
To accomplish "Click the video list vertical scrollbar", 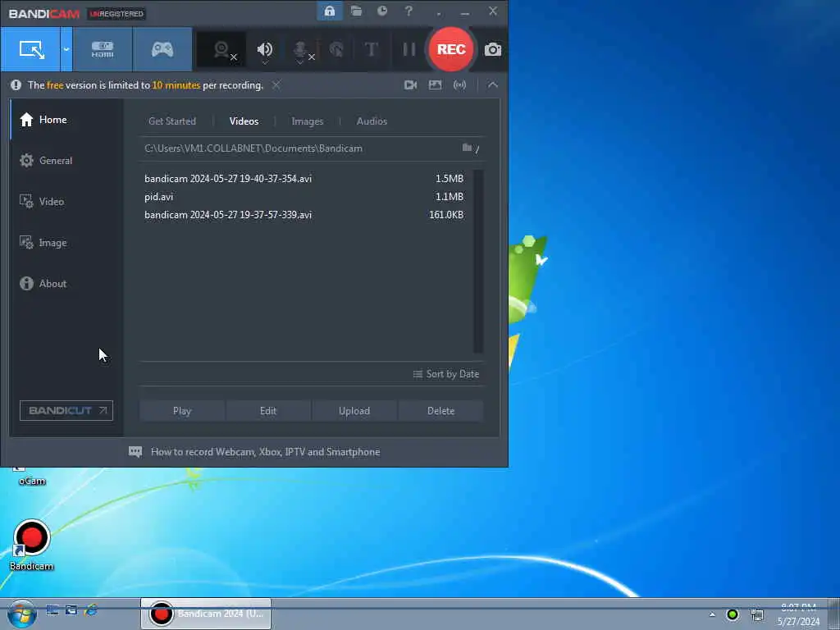I will (x=478, y=262).
